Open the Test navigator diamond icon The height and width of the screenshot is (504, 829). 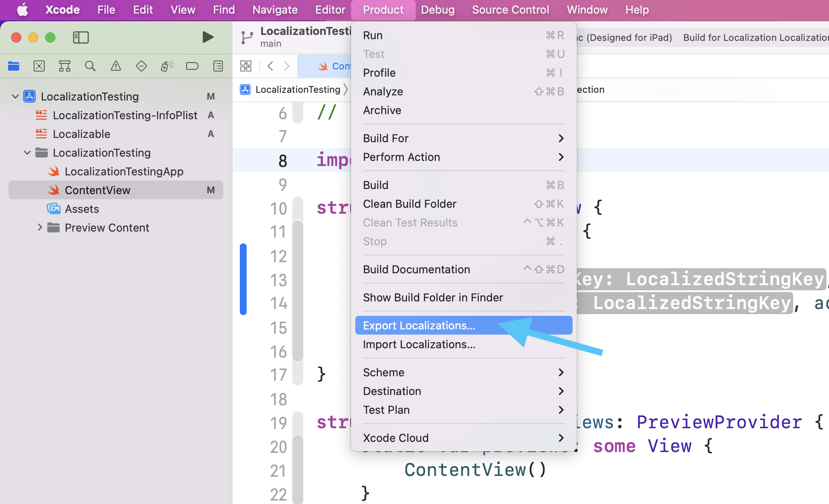[141, 66]
